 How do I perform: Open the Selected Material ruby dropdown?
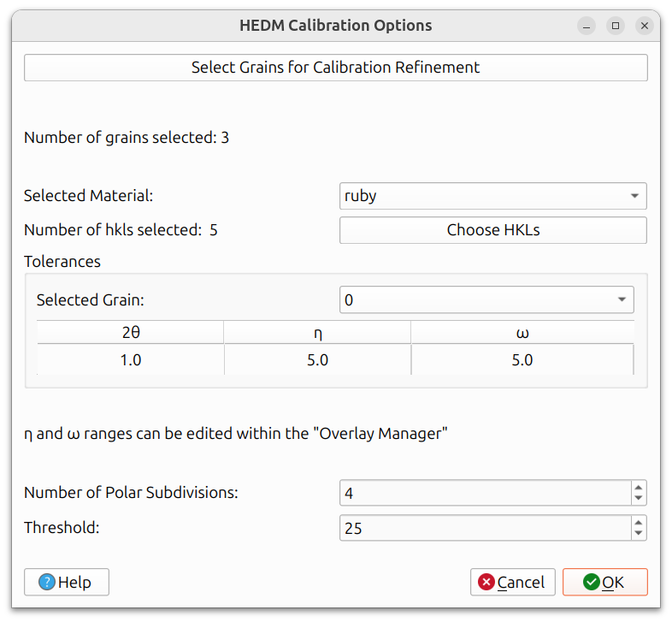point(492,196)
